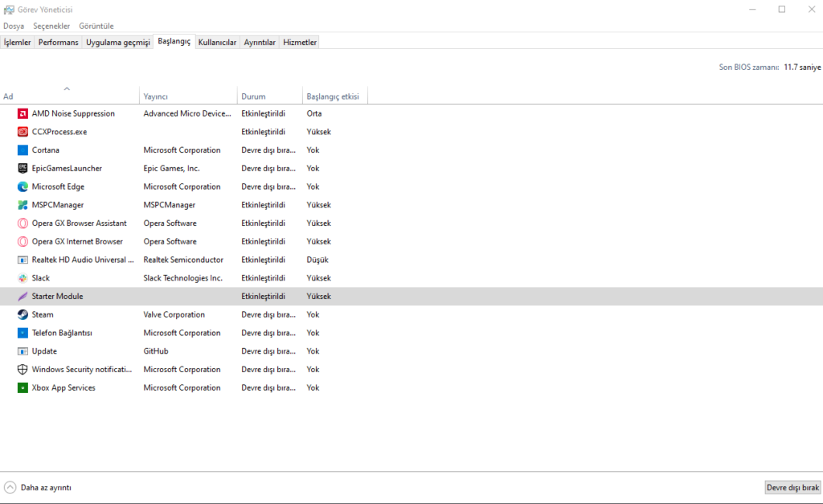823x504 pixels.
Task: Click the Telefon Bağlantısı icon
Action: (23, 333)
